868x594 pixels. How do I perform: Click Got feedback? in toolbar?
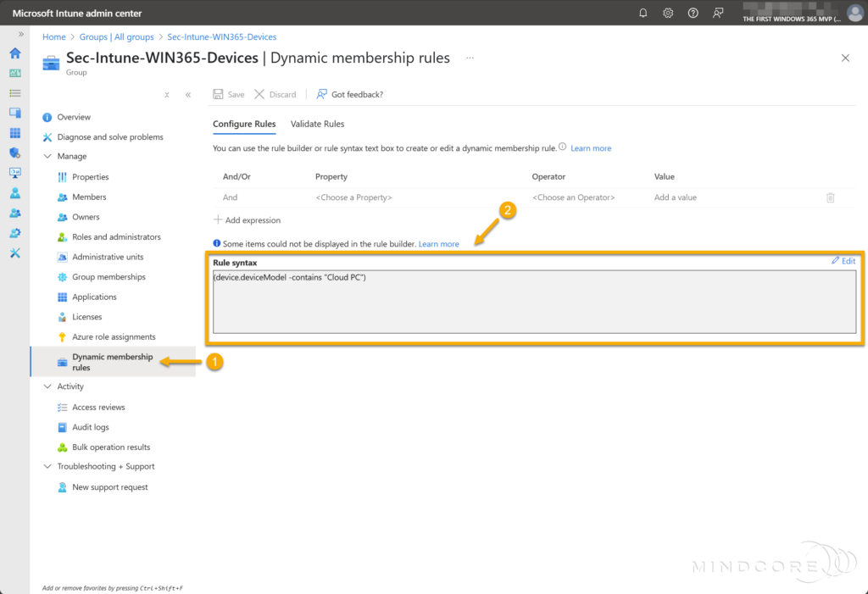pos(349,94)
